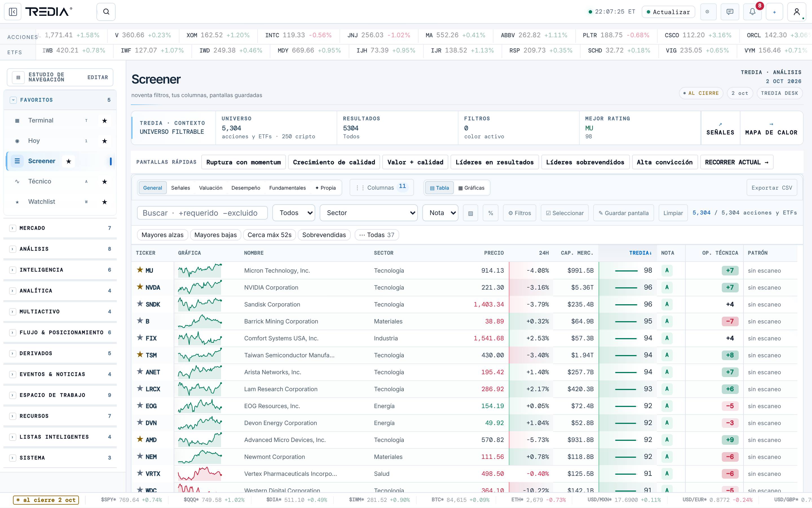Screen dimensions: 812x508
Task: Collapse the sidebar panel icon
Action: pyautogui.click(x=13, y=12)
